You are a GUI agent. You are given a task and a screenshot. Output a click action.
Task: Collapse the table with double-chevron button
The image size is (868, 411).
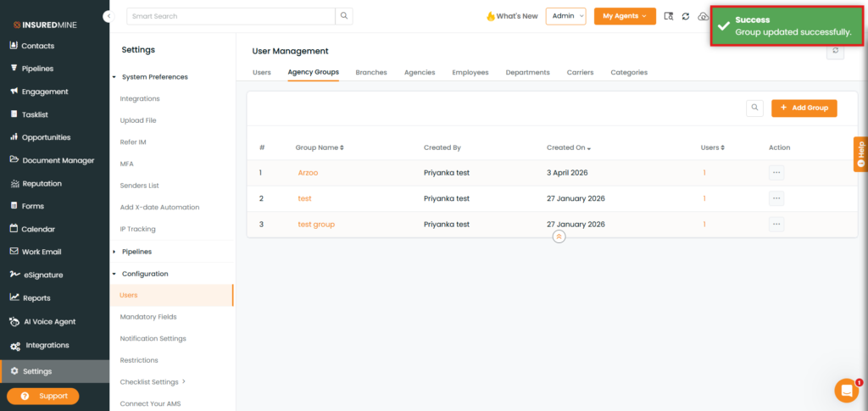(559, 237)
